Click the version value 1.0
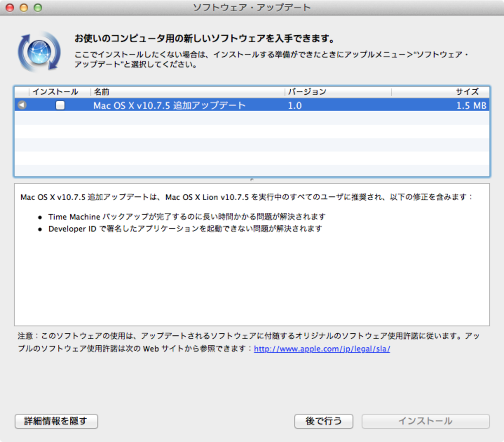Image resolution: width=504 pixels, height=442 pixels. pos(295,105)
